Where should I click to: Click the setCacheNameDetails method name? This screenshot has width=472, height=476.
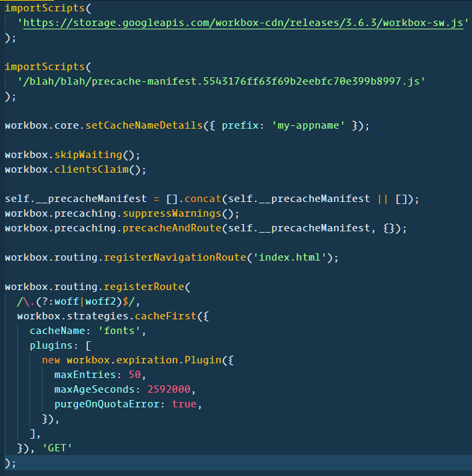click(x=144, y=125)
